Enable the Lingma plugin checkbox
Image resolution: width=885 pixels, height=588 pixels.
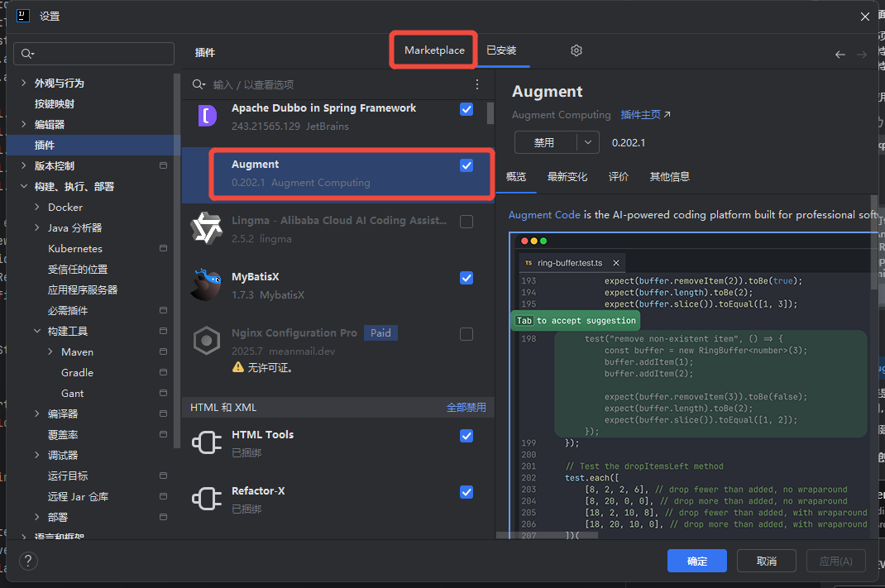(x=466, y=222)
